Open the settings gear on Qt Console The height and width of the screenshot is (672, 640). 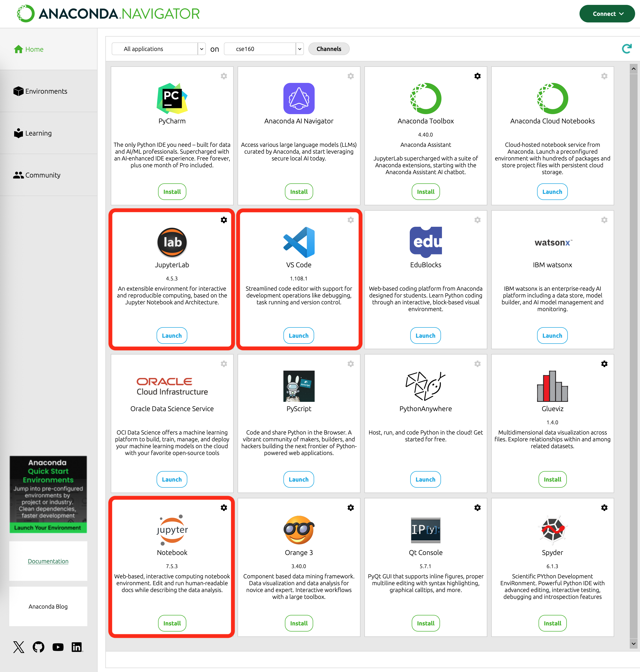478,508
